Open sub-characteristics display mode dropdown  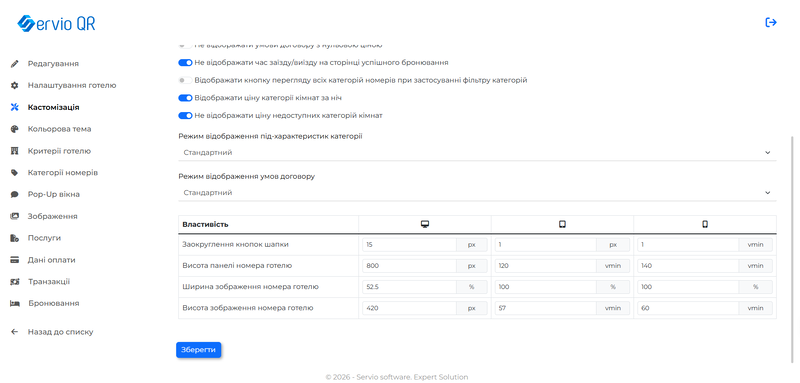click(477, 152)
